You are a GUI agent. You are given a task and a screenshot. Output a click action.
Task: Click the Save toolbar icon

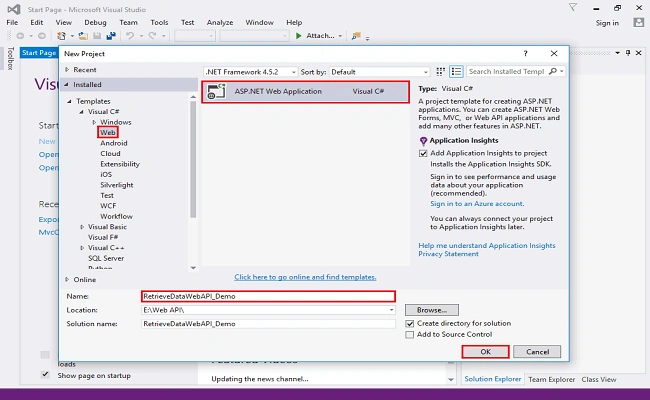point(97,36)
